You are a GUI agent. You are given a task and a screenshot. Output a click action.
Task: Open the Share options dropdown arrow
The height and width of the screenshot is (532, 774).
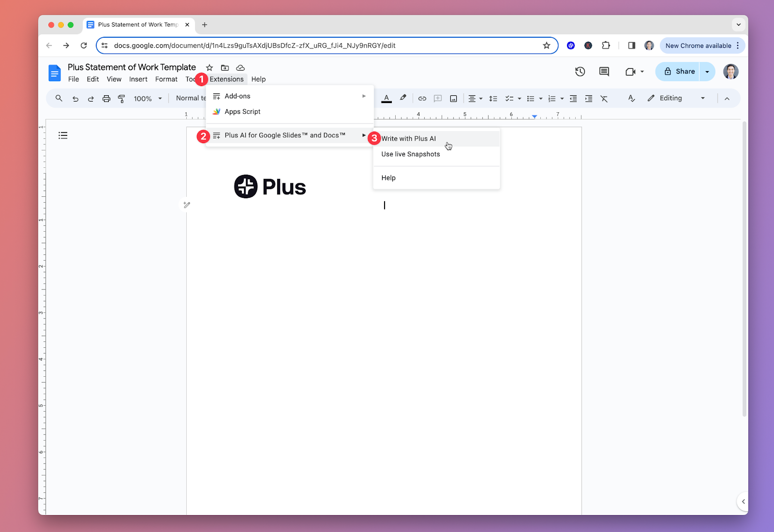(707, 72)
